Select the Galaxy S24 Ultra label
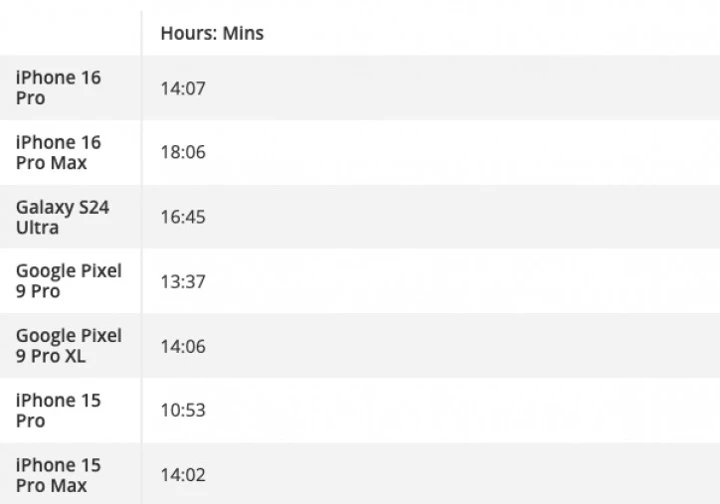This screenshot has height=504, width=720. pyautogui.click(x=62, y=217)
